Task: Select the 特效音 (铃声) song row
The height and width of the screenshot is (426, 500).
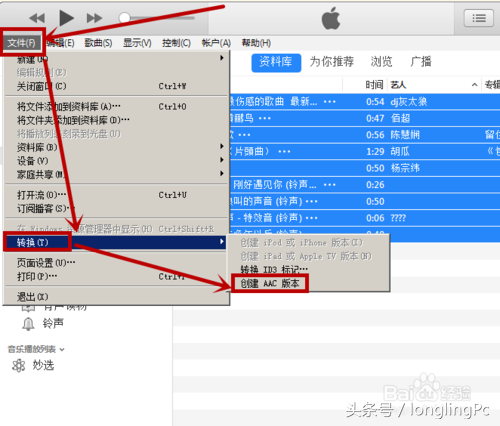Action: (365, 218)
